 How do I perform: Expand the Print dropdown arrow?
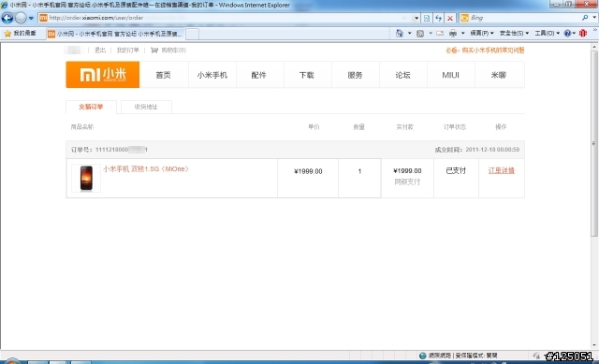point(463,34)
